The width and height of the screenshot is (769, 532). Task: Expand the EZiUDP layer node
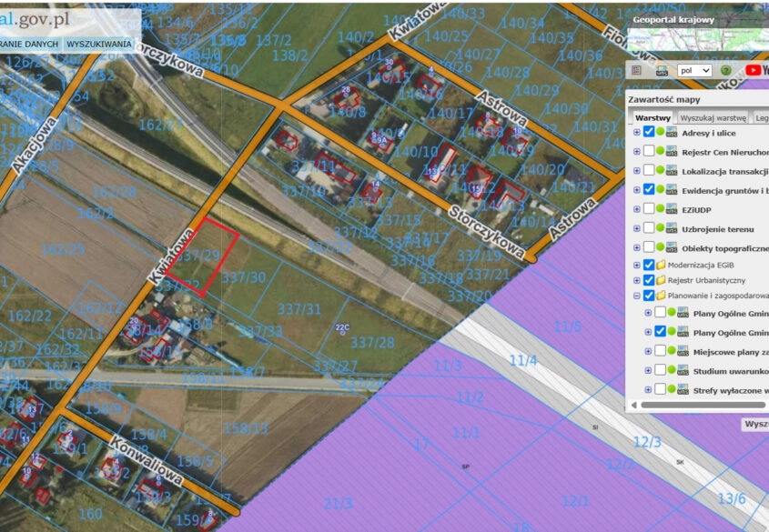click(636, 209)
